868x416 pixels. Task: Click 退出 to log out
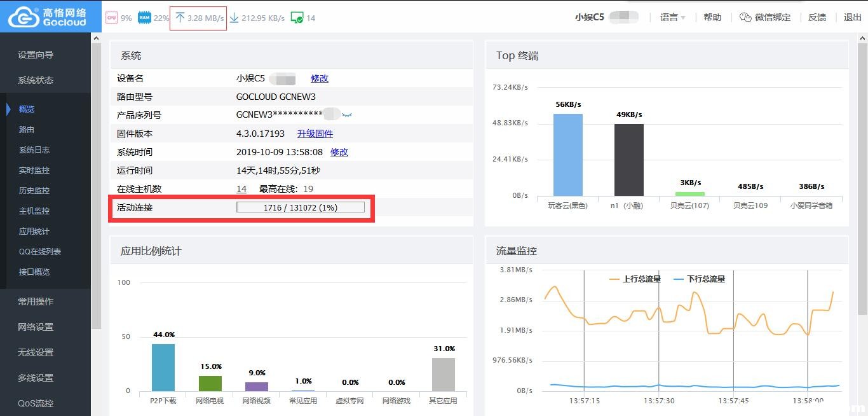[x=852, y=17]
